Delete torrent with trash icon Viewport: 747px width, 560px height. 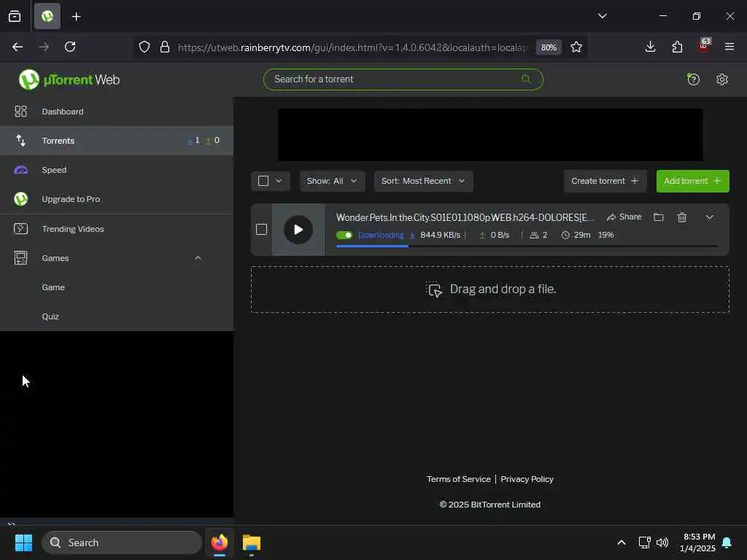pyautogui.click(x=682, y=217)
